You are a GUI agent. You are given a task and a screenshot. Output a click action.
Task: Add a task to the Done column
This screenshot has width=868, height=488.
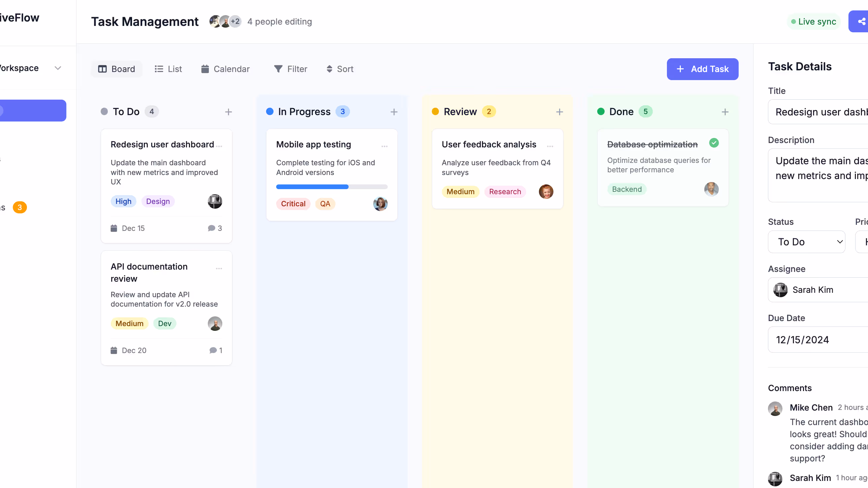point(725,111)
